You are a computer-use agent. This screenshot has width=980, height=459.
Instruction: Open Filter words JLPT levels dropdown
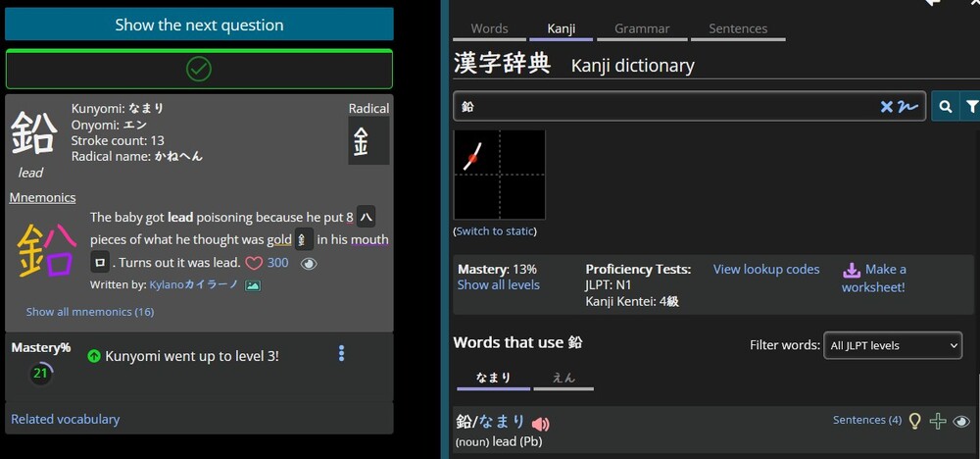pyautogui.click(x=892, y=345)
